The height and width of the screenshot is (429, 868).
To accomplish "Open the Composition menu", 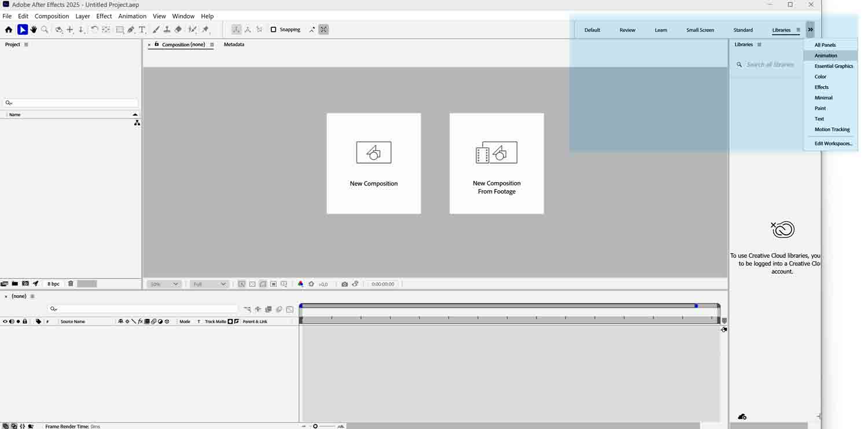I will tap(52, 16).
